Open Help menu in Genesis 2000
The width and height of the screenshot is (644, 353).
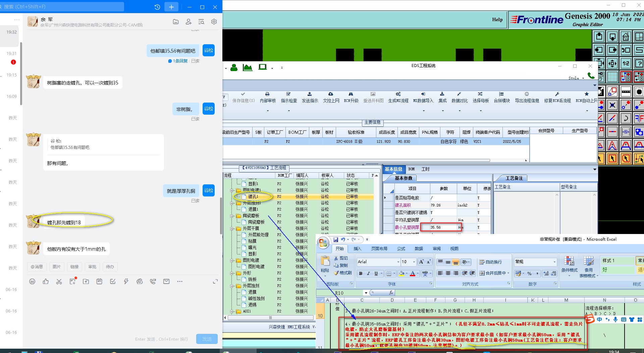pos(497,19)
